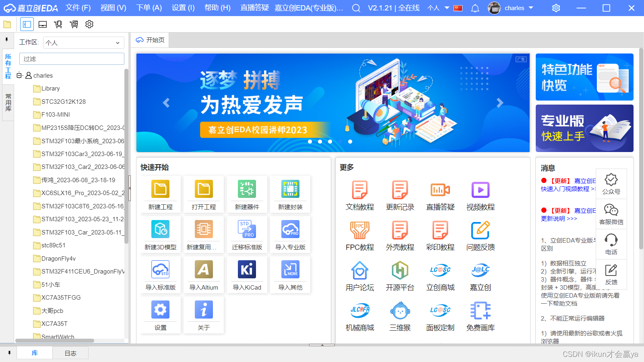Click the project tree vertical scrollbar
Screen dimensions: 644x362
coord(126,156)
